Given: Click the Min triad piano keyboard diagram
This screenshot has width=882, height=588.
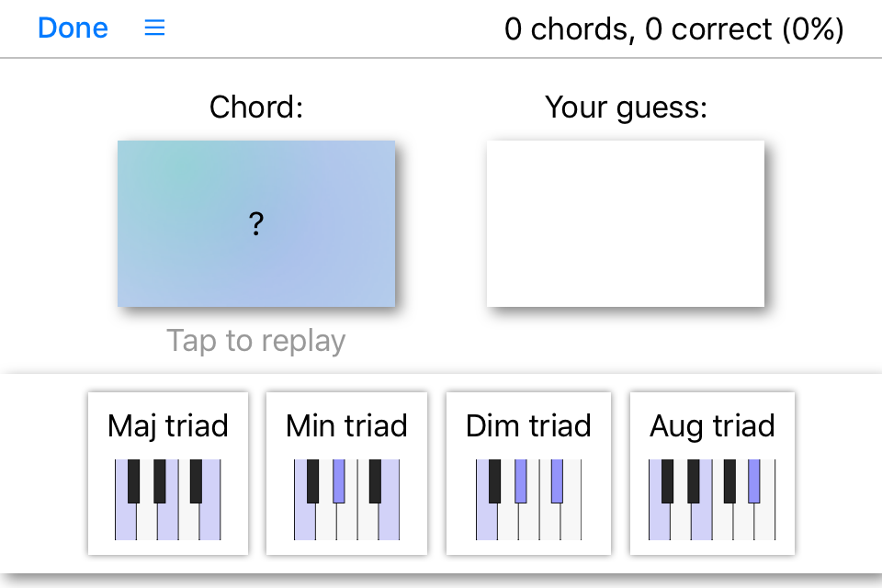Looking at the screenshot, I should (x=346, y=500).
